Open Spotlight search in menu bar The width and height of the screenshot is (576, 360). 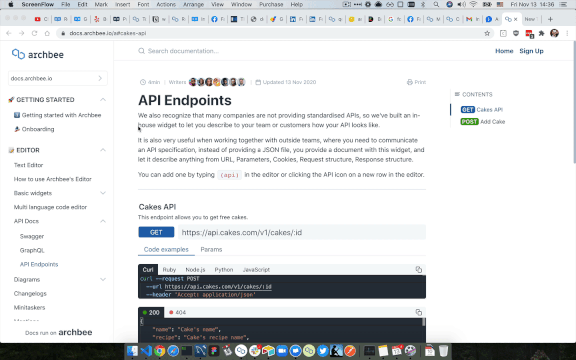pos(436,4)
